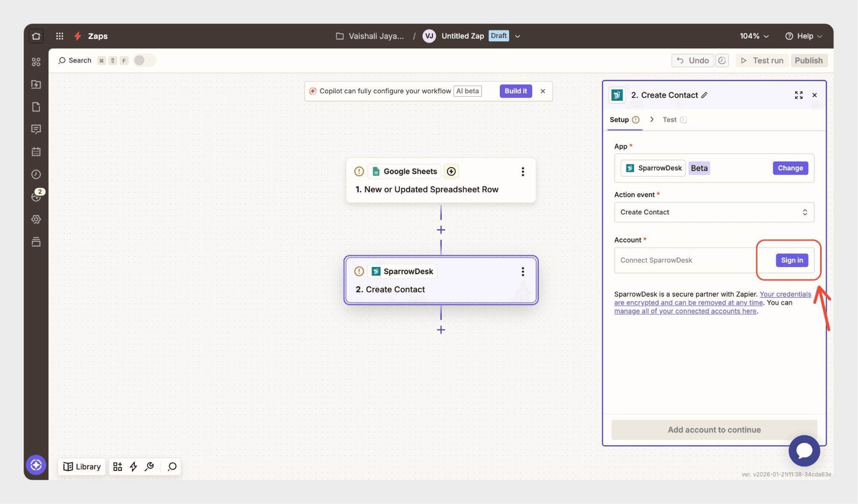Open the apps grid menu

point(59,36)
